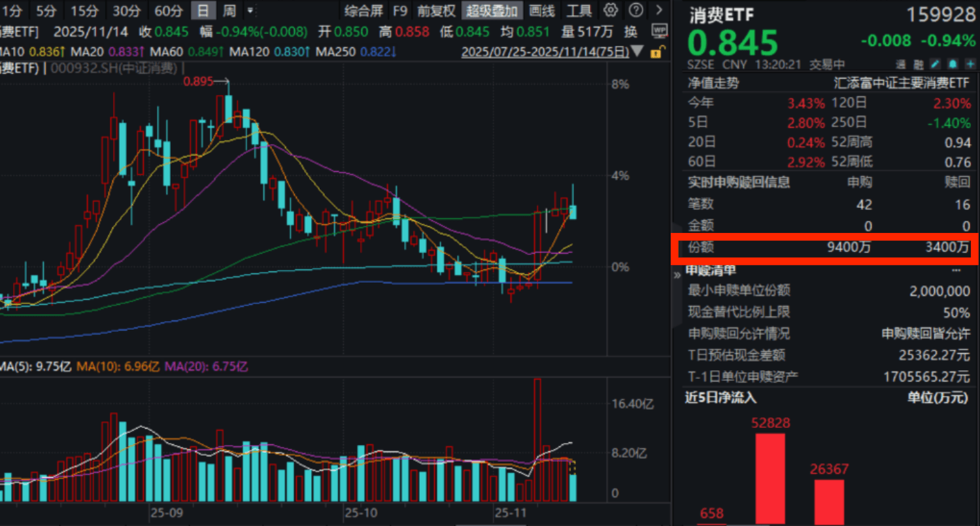Screen dimensions: 980x526
Task: Open 综合屏 composite screen view
Action: [364, 10]
